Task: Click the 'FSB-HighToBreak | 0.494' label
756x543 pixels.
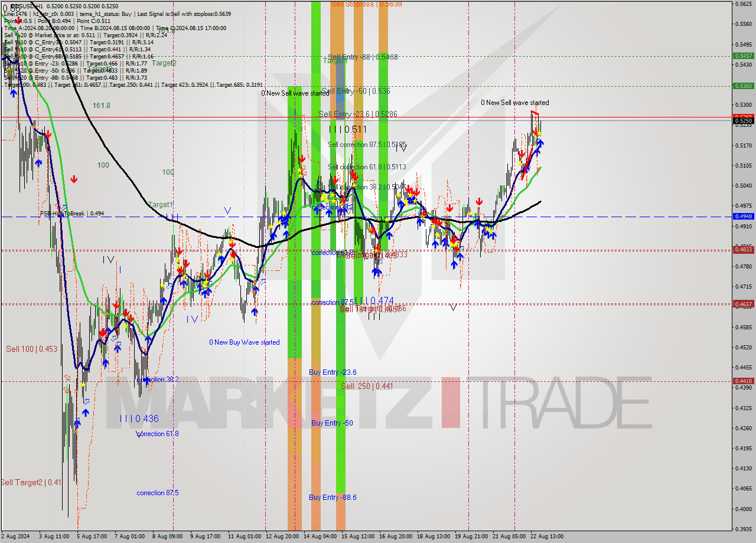Action: (x=72, y=214)
